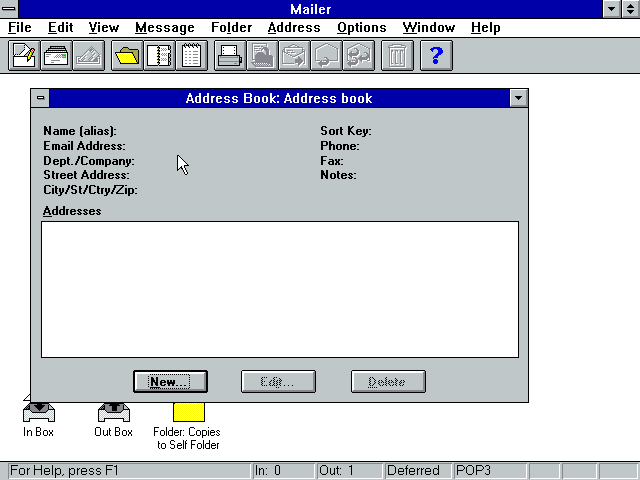Click the compose new message toolbar icon
This screenshot has width=640, height=480.
tap(24, 56)
